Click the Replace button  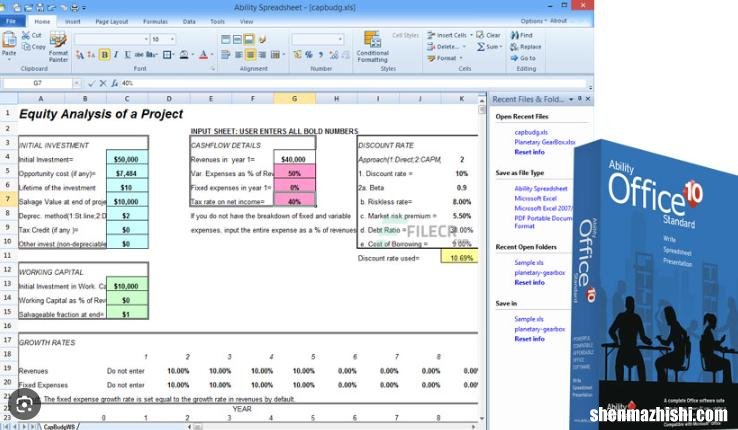click(526, 47)
